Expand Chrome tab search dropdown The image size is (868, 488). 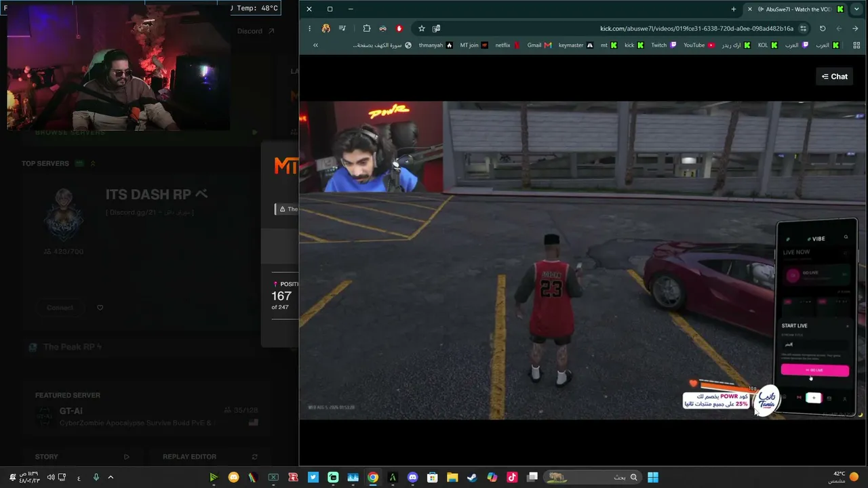tap(856, 9)
